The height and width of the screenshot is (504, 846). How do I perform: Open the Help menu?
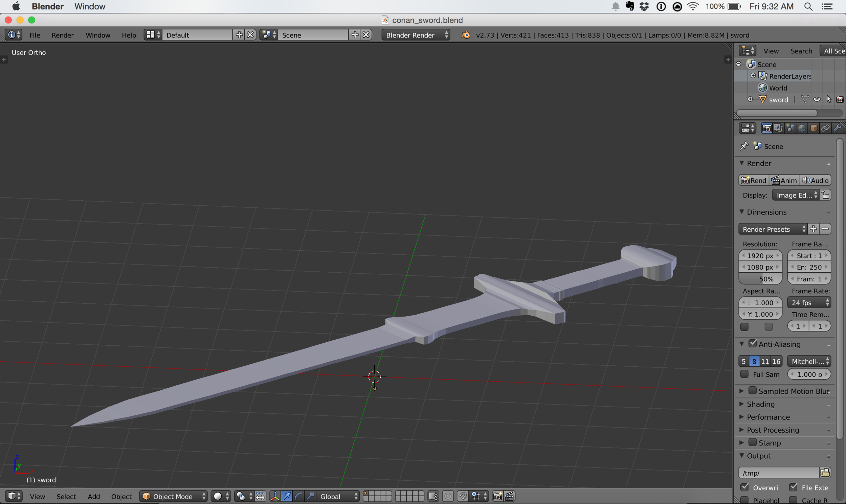tap(129, 35)
